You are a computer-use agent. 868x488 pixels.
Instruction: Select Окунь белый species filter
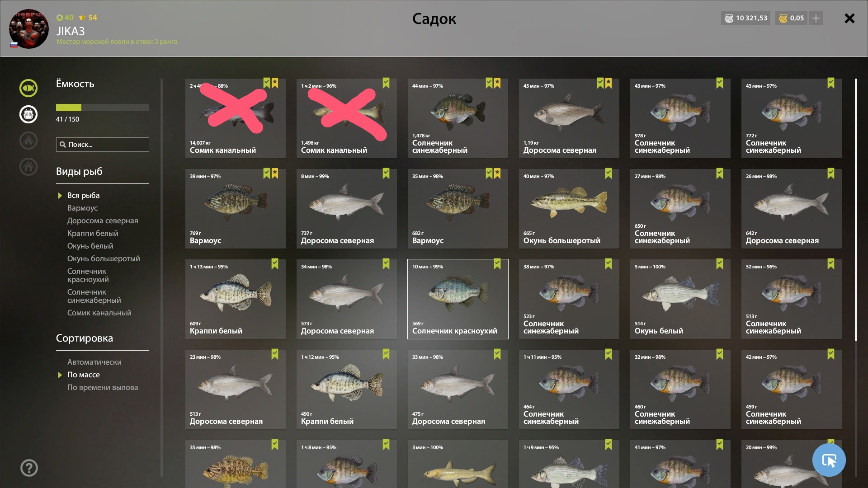pos(90,246)
